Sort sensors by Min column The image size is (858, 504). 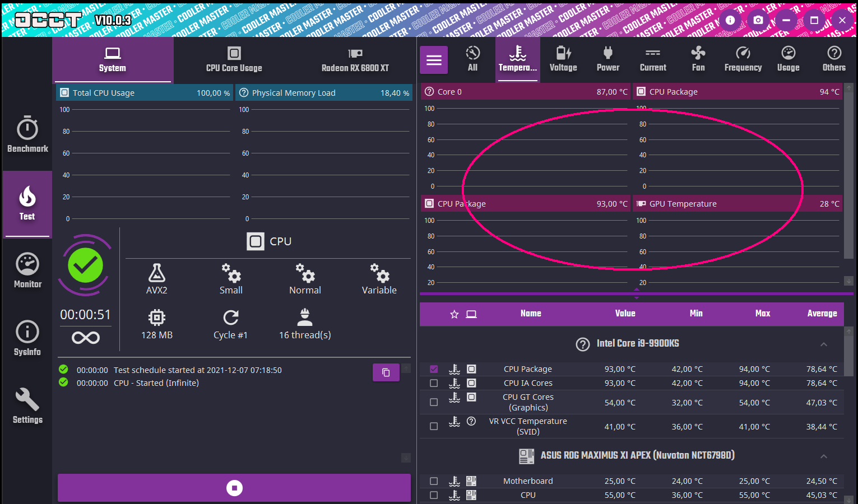(x=696, y=314)
